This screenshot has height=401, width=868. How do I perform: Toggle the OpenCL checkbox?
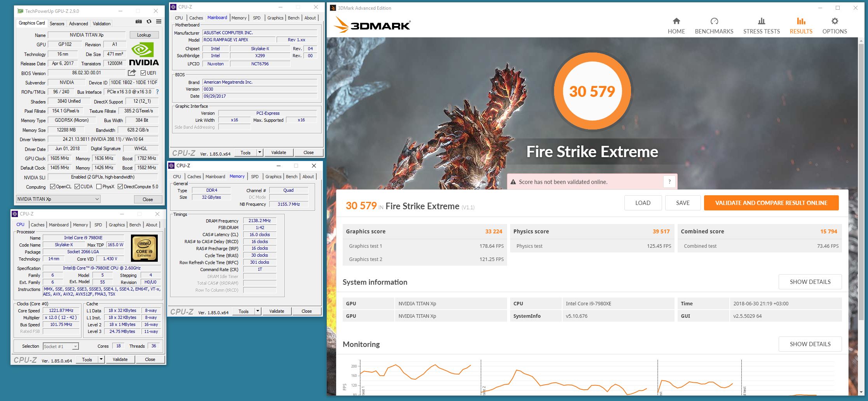(x=52, y=187)
